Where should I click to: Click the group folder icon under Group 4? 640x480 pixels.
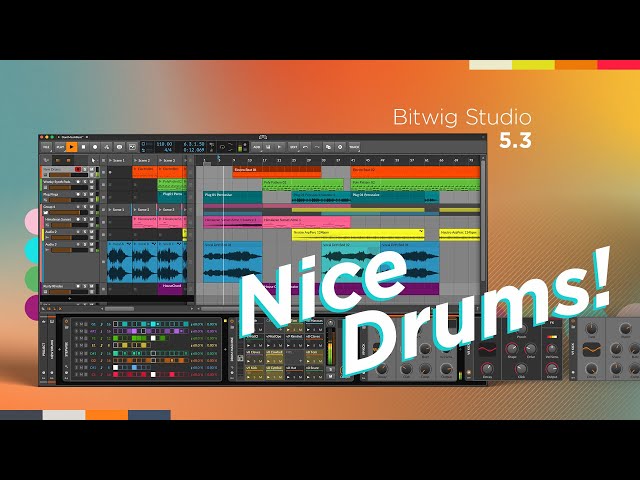(46, 213)
